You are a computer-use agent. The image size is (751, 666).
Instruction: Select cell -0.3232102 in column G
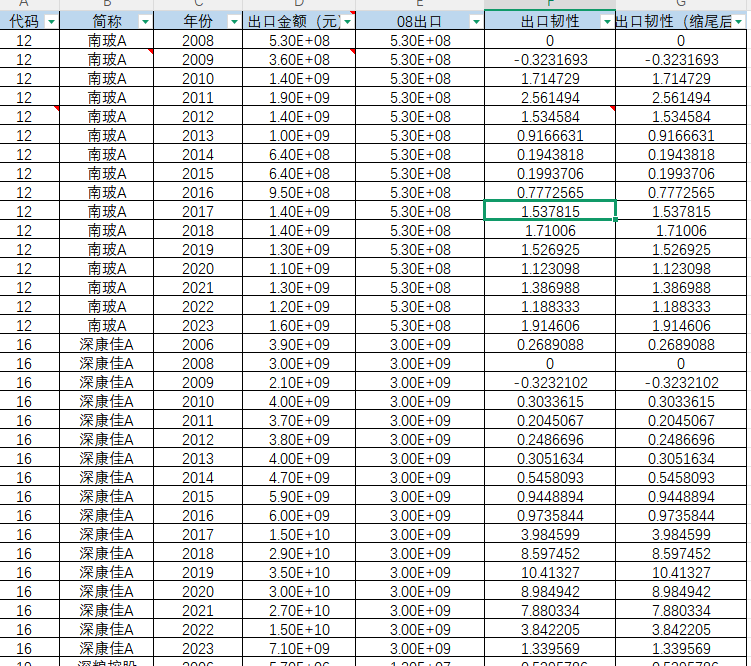(x=681, y=382)
